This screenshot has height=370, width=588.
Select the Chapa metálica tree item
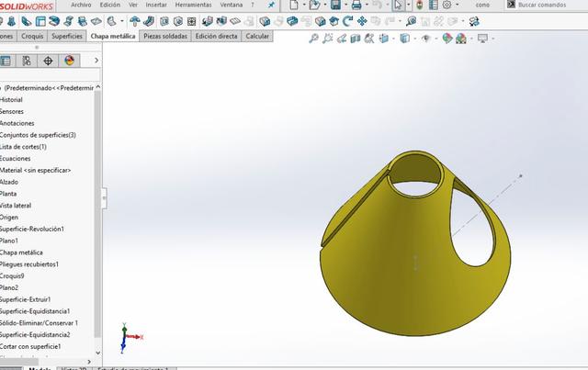tap(21, 252)
